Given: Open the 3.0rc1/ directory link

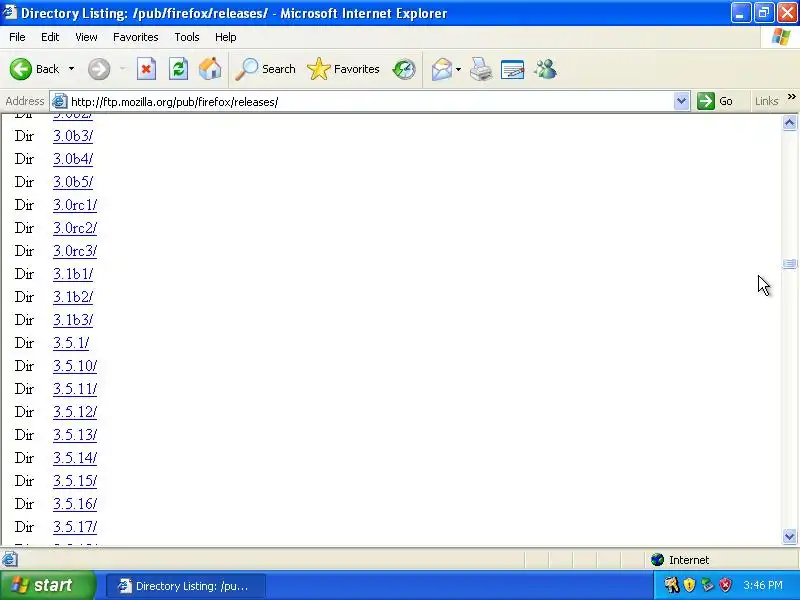Looking at the screenshot, I should 75,205.
